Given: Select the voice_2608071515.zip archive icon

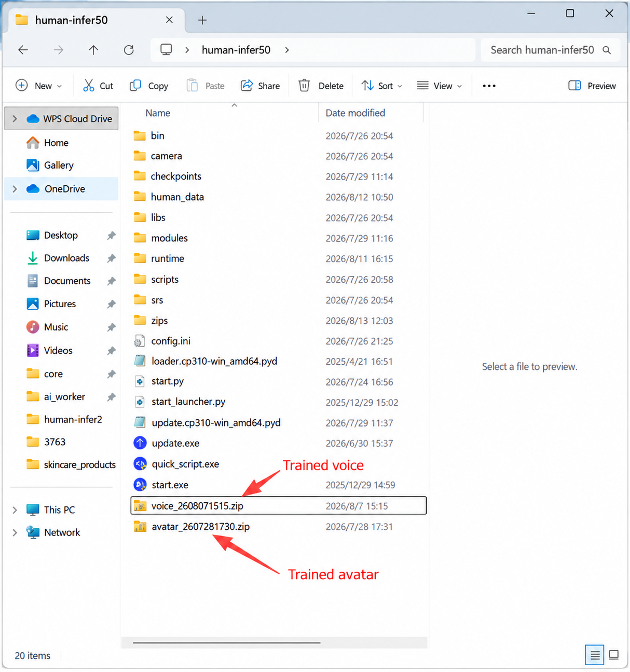Looking at the screenshot, I should 140,506.
